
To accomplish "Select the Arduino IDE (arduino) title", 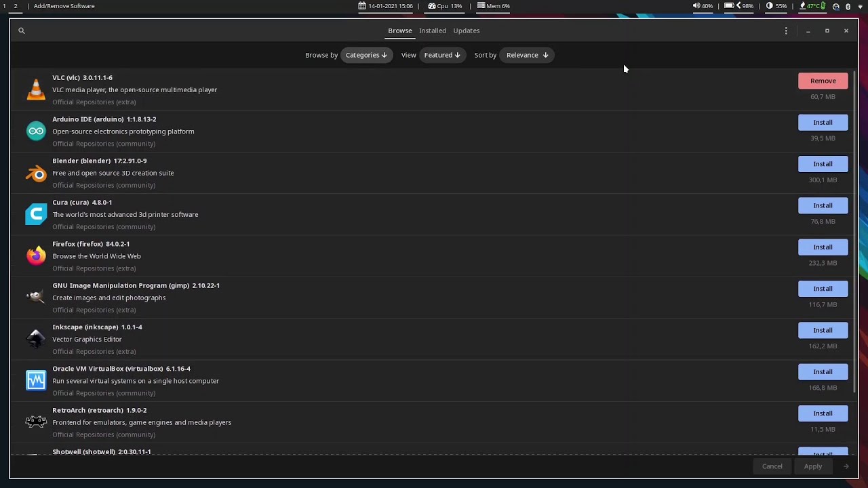I will pos(104,119).
